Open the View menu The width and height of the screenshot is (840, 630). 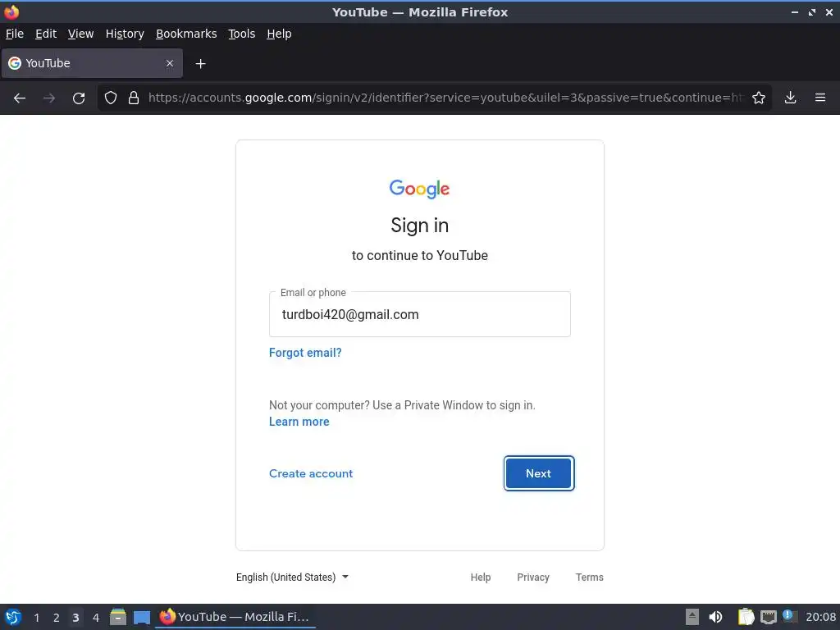coord(81,34)
